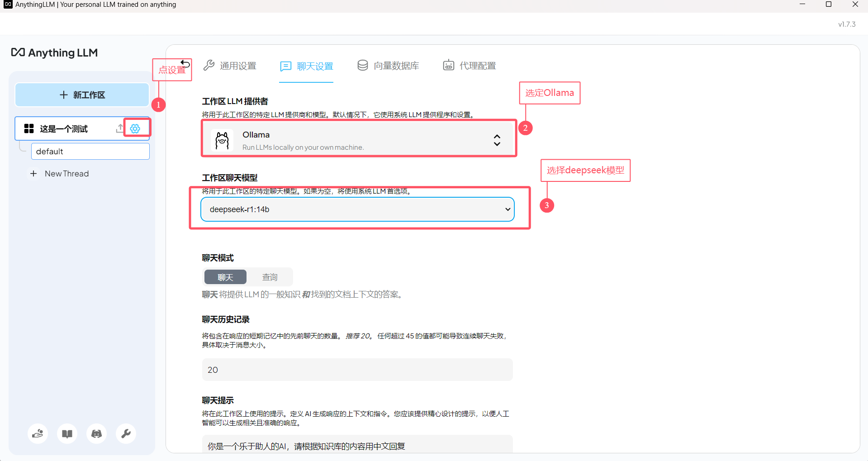Maximize the AnythingLLM window
This screenshot has height=461, width=868.
pyautogui.click(x=829, y=5)
